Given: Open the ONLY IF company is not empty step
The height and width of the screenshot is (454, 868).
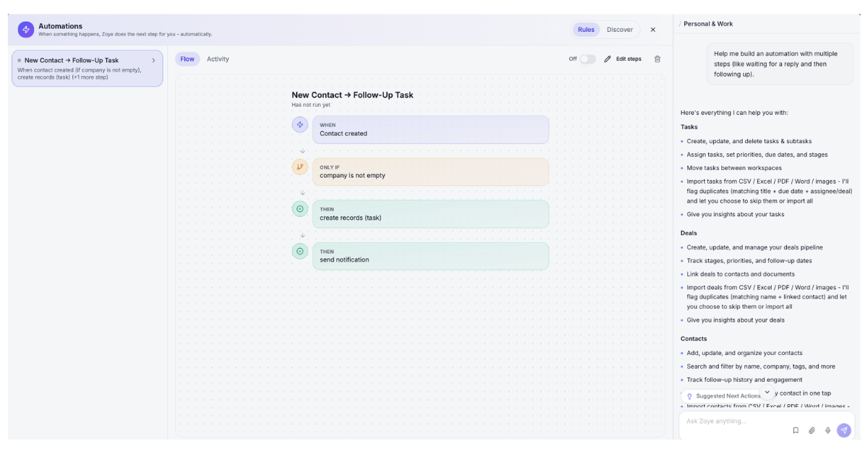Looking at the screenshot, I should tap(430, 171).
